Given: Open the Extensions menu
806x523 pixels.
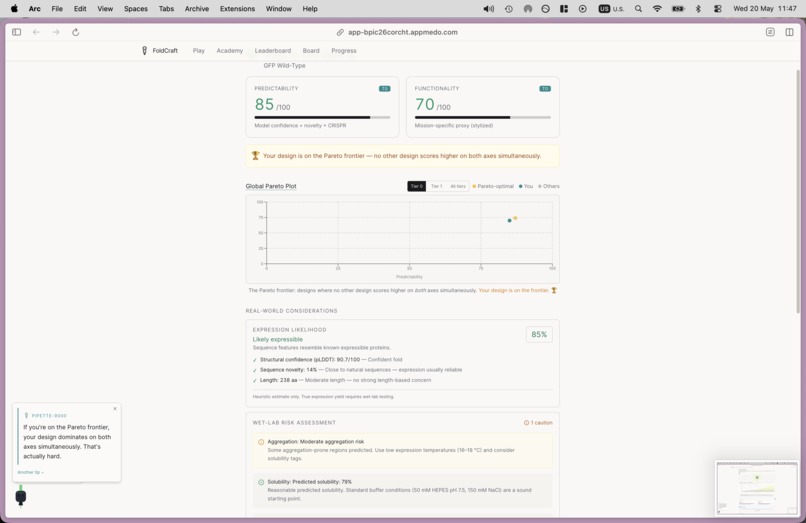Looking at the screenshot, I should click(x=237, y=9).
